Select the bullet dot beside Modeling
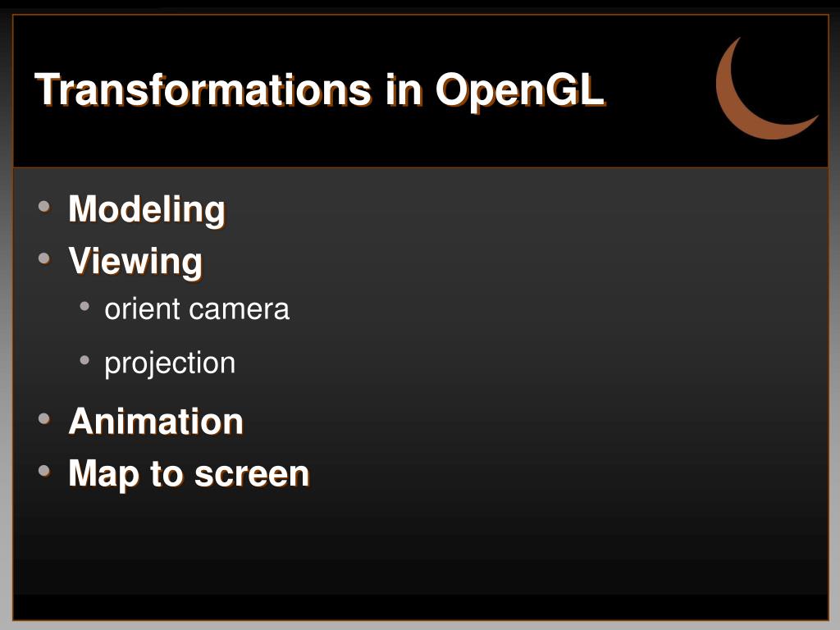 pos(44,206)
